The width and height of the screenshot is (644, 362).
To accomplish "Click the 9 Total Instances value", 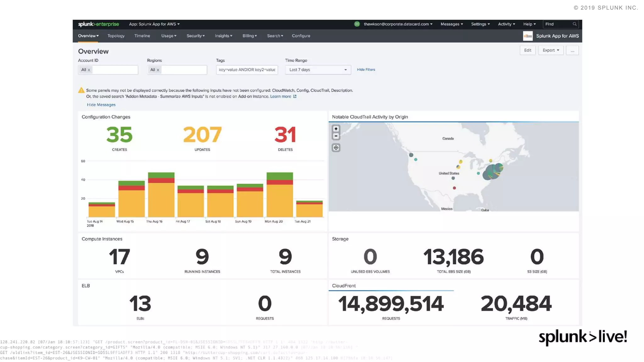I will [x=285, y=257].
